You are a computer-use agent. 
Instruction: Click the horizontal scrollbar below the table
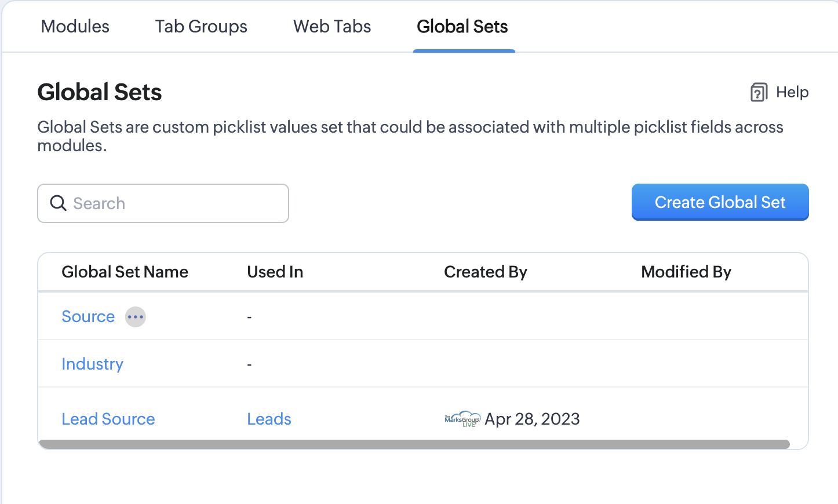tap(414, 443)
